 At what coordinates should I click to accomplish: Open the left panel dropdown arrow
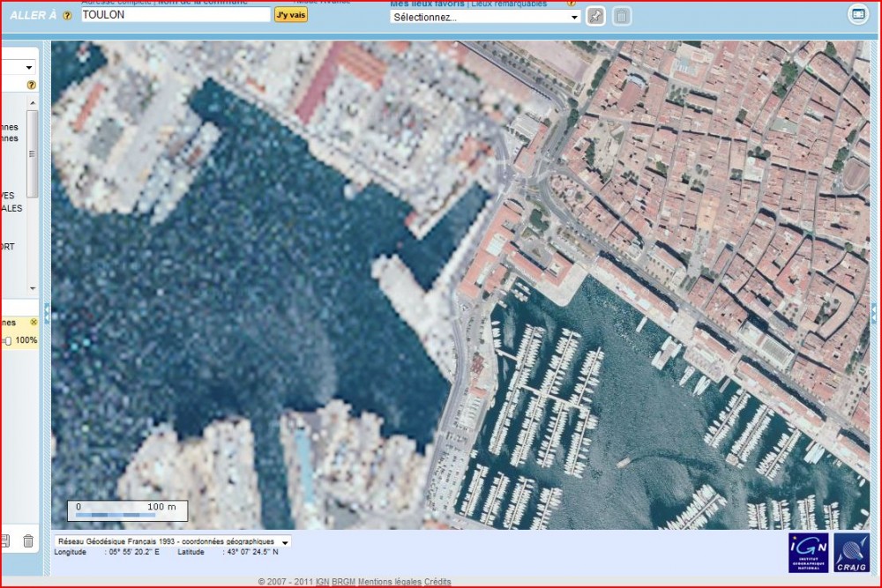point(29,68)
